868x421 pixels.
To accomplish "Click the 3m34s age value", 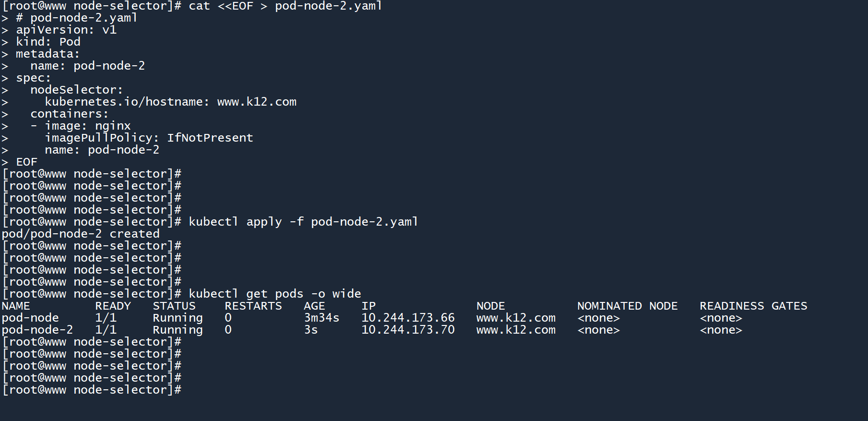I will click(321, 318).
